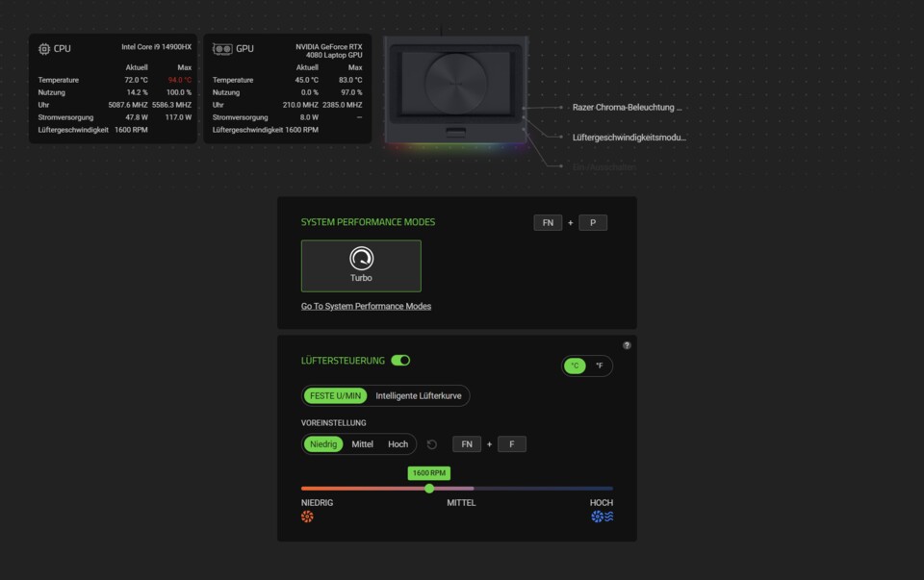The height and width of the screenshot is (580, 924).
Task: Select the Turbo performance mode dial icon
Action: point(361,260)
